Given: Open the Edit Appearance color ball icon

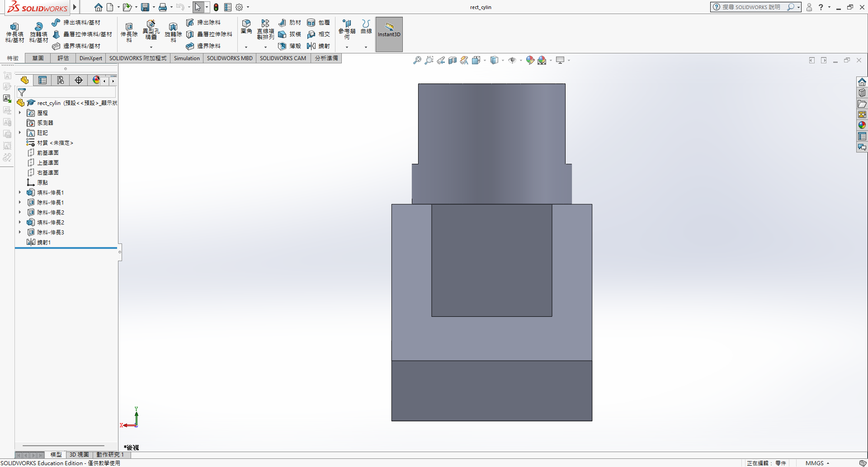Looking at the screenshot, I should [530, 60].
